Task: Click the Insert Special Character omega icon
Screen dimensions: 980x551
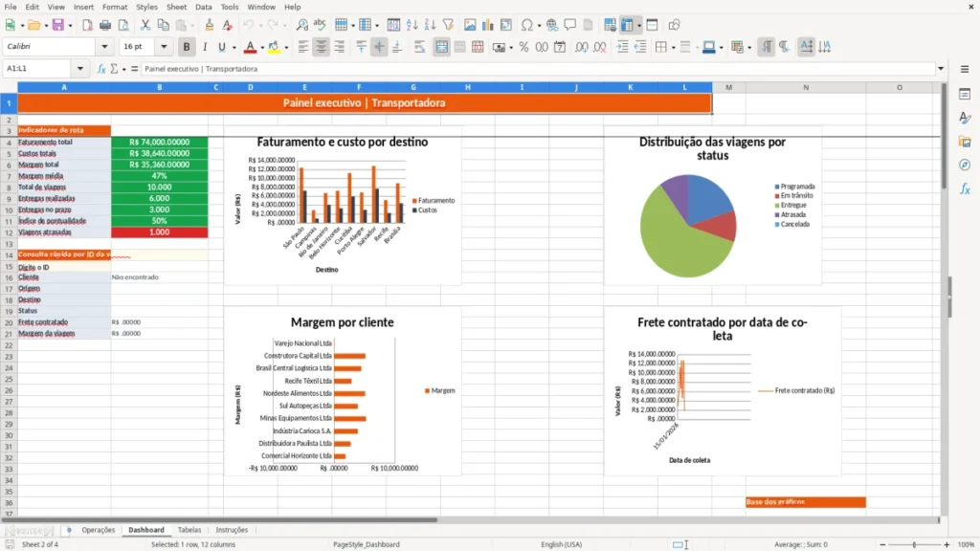Action: 527,25
